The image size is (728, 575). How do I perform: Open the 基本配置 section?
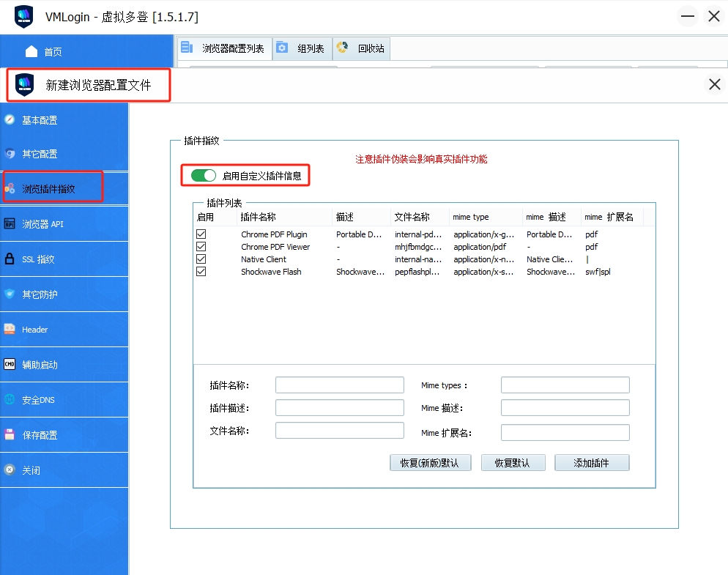pyautogui.click(x=64, y=120)
